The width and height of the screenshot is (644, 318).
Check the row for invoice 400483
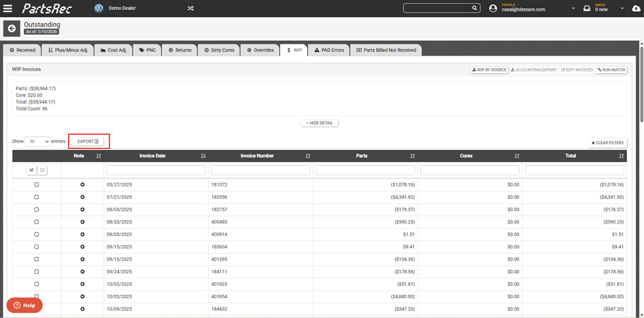click(x=36, y=222)
